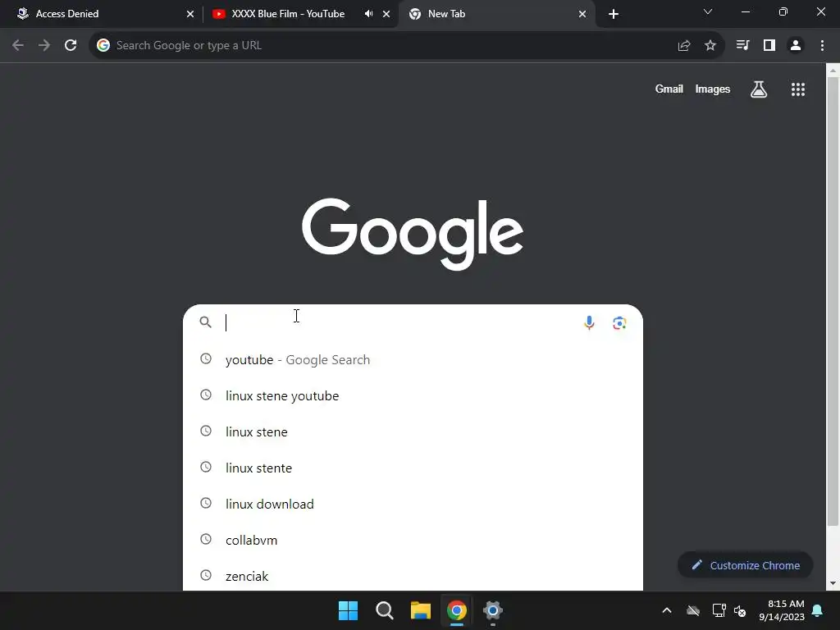This screenshot has width=840, height=630.
Task: Bookmark this tab with the star icon
Action: 710,46
